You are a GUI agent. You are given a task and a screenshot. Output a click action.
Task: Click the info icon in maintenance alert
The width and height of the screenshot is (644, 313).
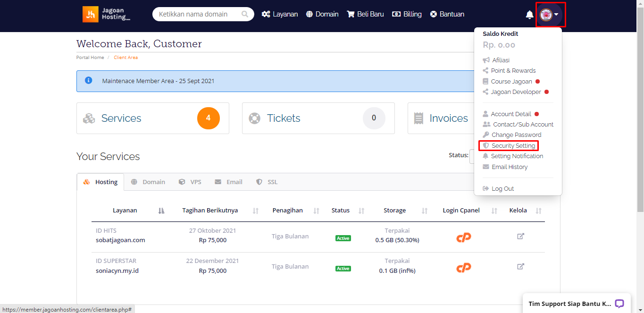(x=88, y=80)
